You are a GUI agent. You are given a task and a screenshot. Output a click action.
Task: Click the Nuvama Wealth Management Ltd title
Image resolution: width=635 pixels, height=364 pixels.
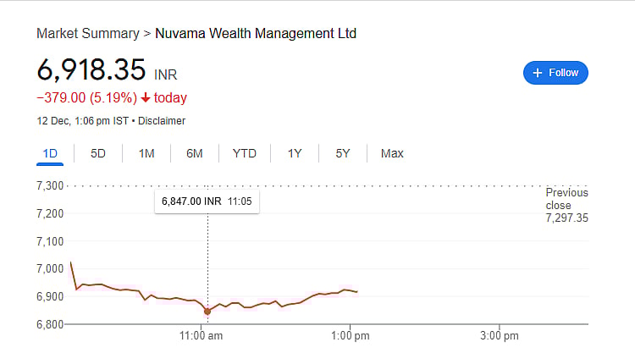(x=256, y=34)
